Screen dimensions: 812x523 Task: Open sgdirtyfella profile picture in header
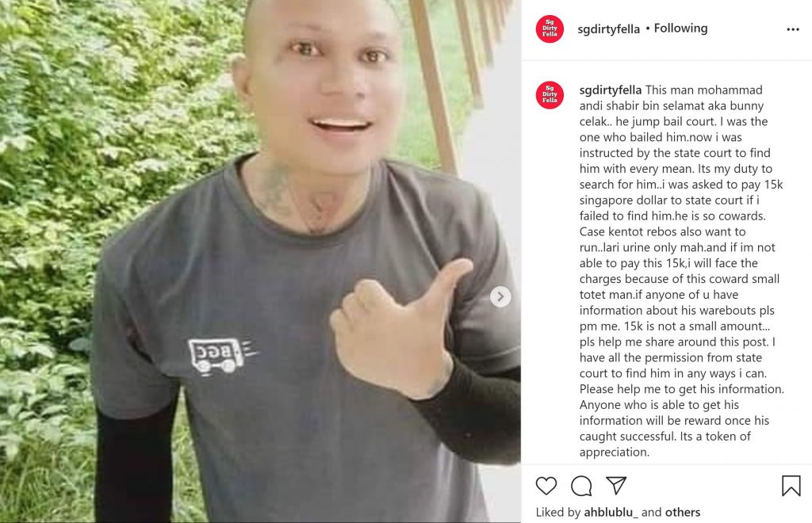[550, 29]
